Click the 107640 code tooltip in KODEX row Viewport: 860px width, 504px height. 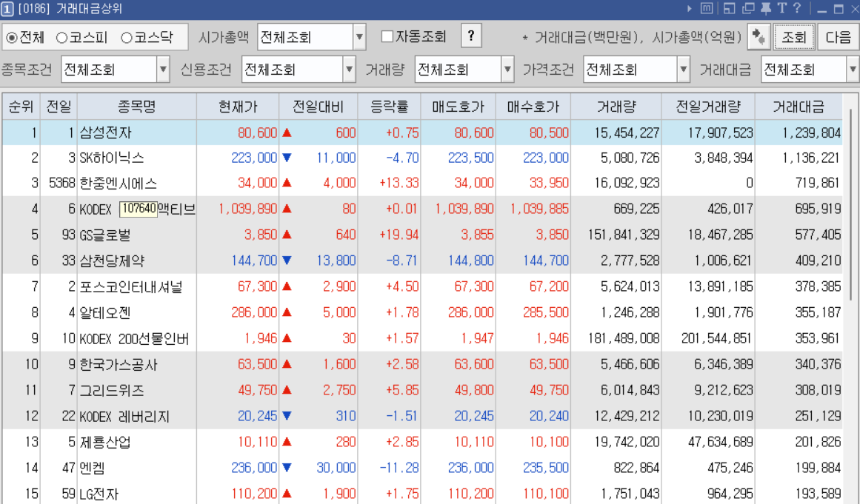(139, 209)
